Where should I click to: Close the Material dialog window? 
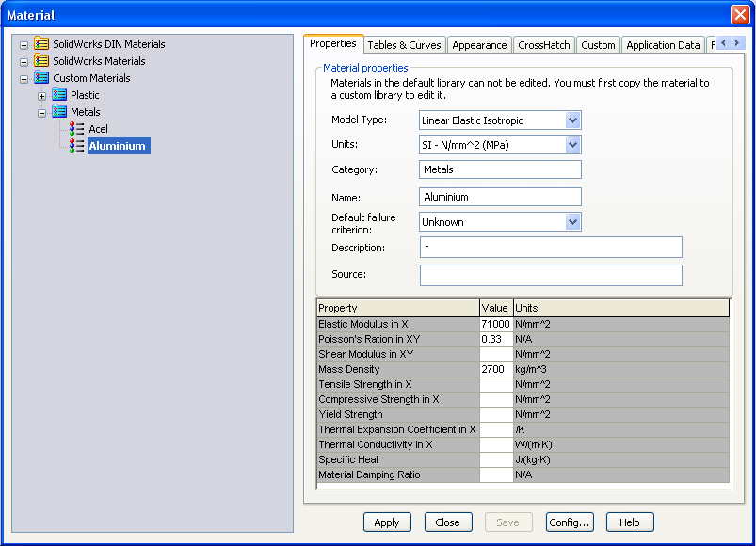tap(740, 14)
